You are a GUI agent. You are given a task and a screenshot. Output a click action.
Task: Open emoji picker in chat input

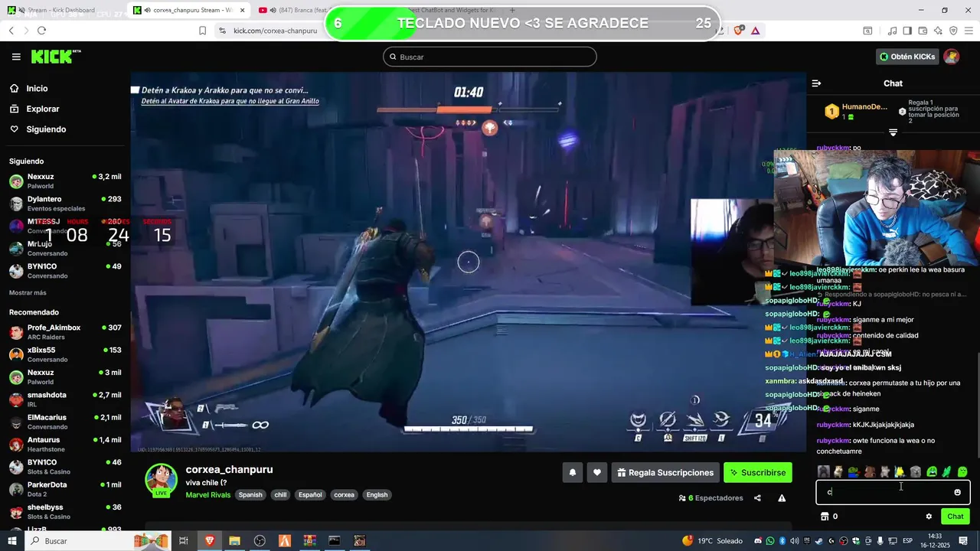point(957,492)
